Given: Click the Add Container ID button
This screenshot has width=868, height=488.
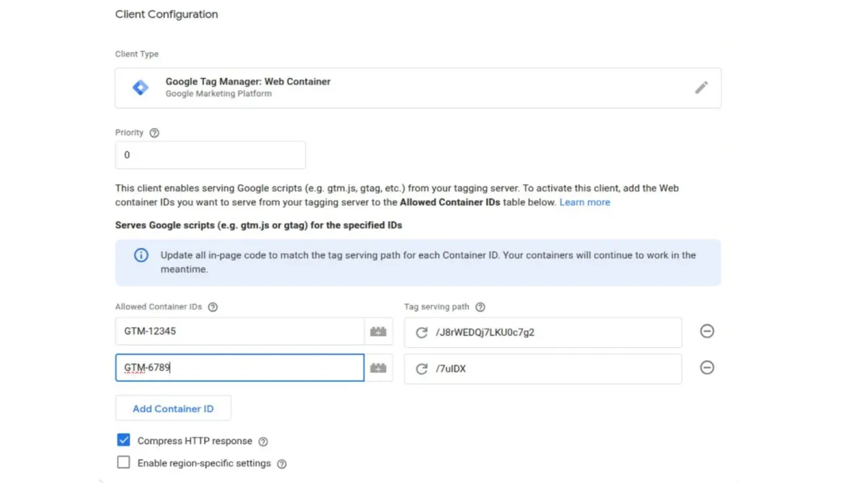Looking at the screenshot, I should [x=174, y=408].
